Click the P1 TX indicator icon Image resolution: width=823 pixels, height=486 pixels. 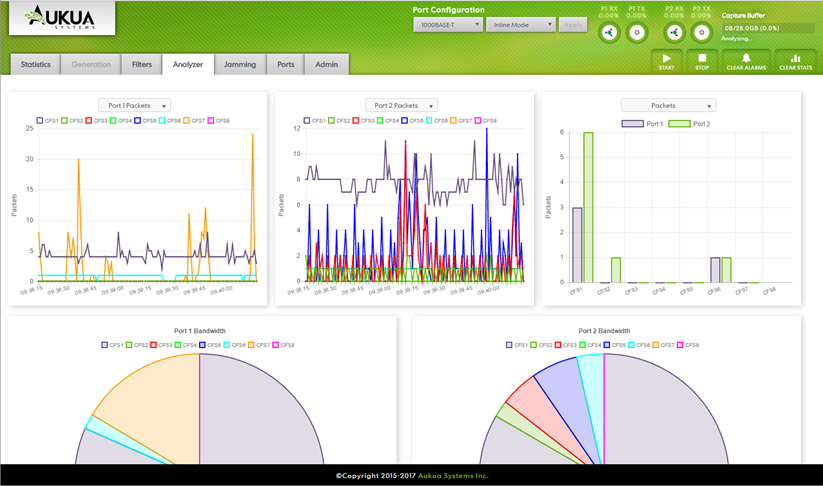coord(636,32)
